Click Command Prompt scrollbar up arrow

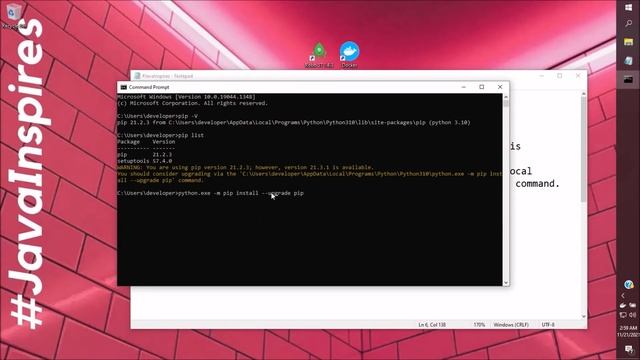pyautogui.click(x=506, y=97)
